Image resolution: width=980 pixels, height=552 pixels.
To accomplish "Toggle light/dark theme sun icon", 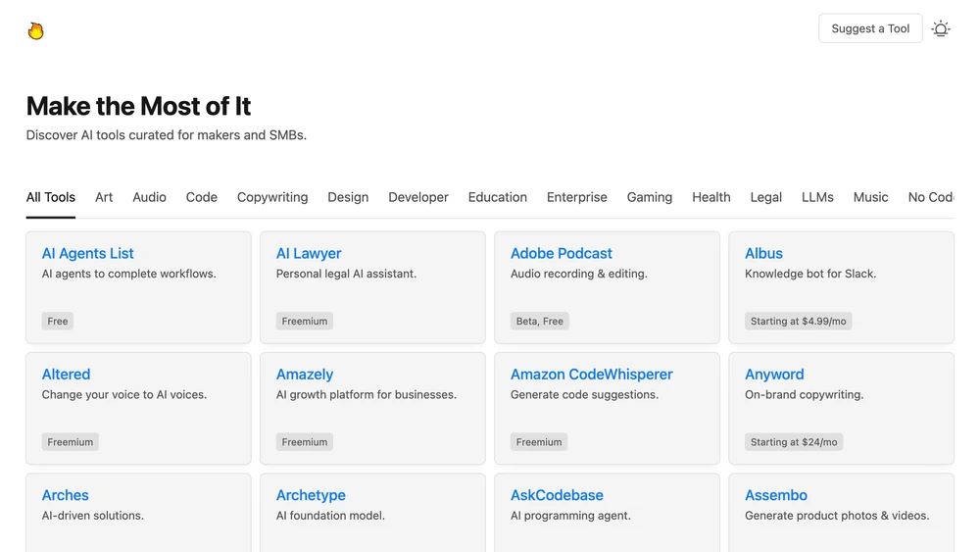I will 940,28.
